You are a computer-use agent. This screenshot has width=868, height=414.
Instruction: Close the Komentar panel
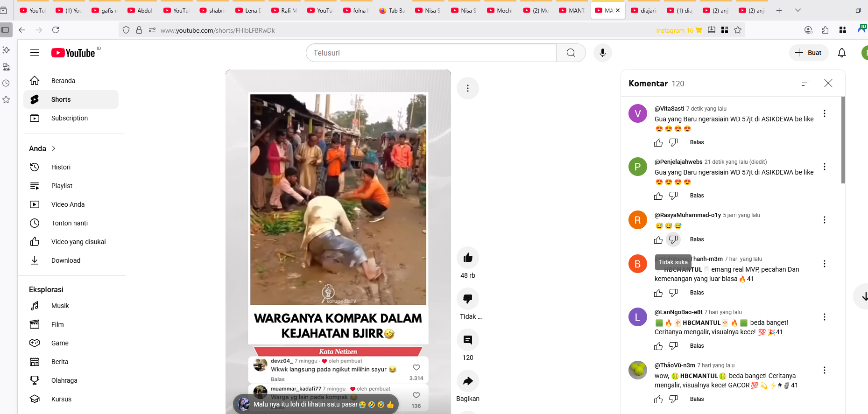[x=828, y=83]
